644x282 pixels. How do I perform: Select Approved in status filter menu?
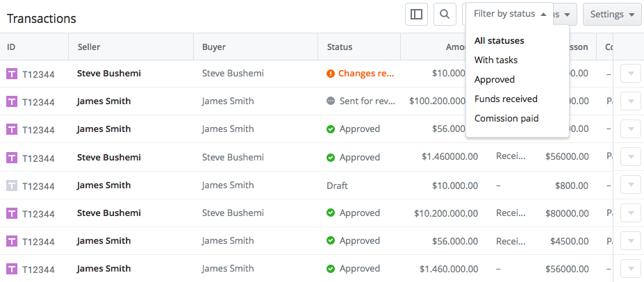494,80
